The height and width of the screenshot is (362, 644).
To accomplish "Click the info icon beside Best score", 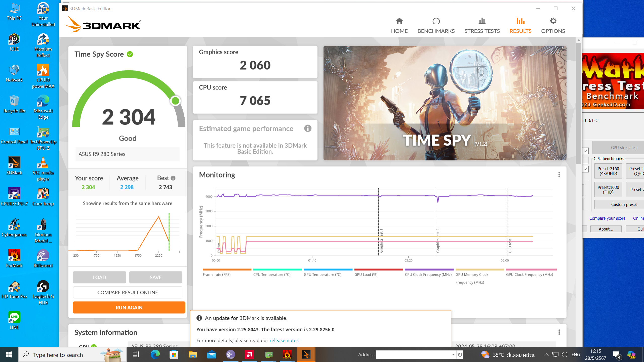I will tap(173, 178).
